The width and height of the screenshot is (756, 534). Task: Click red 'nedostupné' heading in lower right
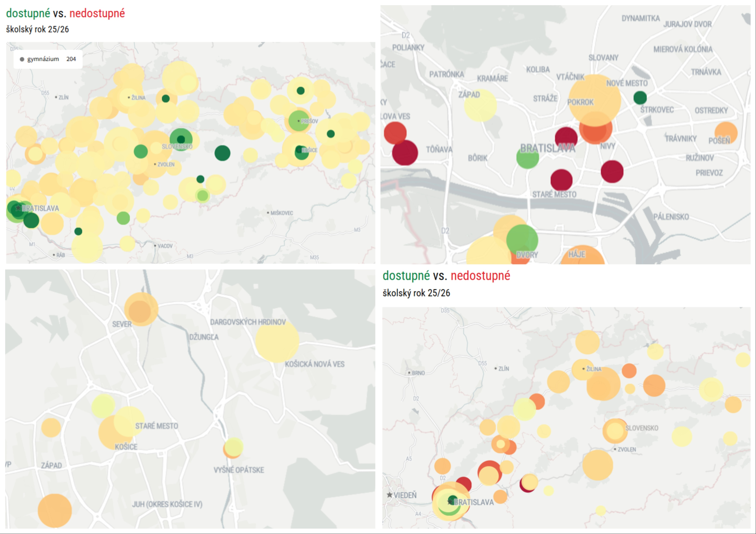480,276
